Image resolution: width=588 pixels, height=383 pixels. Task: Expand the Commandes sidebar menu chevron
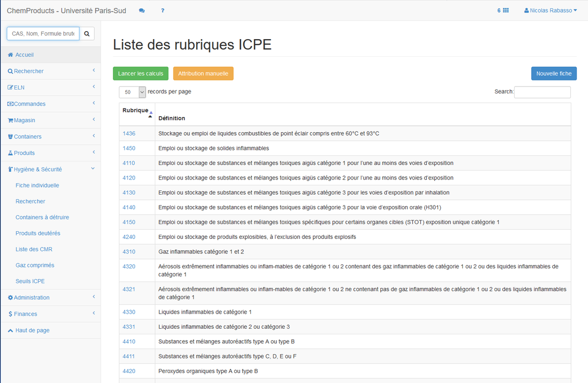(x=94, y=103)
